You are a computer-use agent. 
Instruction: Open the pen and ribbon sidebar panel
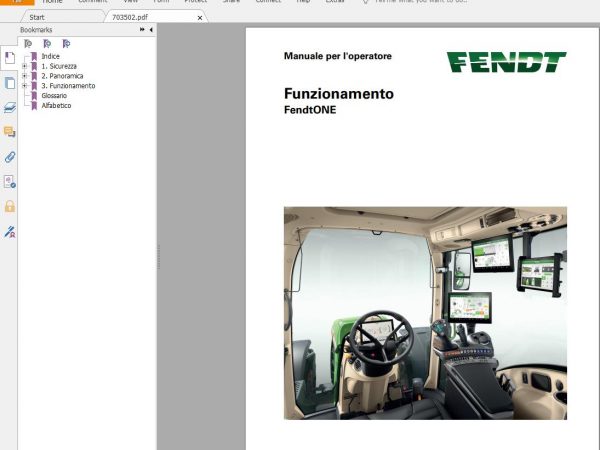[10, 232]
